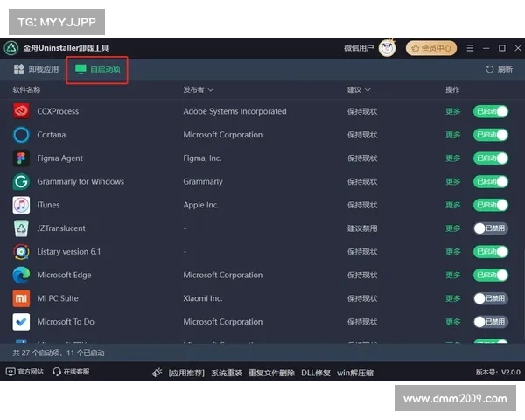Click 更多 for Microsoft To Do
Image resolution: width=525 pixels, height=420 pixels.
[452, 322]
